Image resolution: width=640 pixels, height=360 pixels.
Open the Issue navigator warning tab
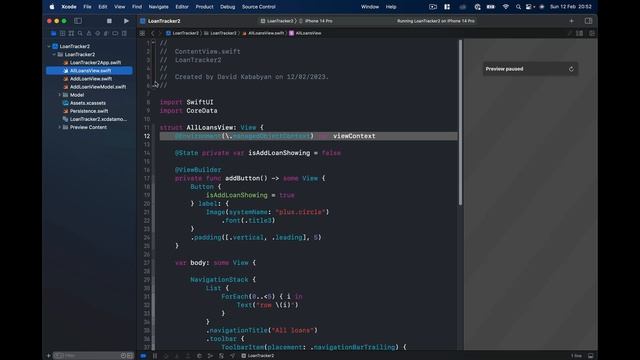point(89,33)
